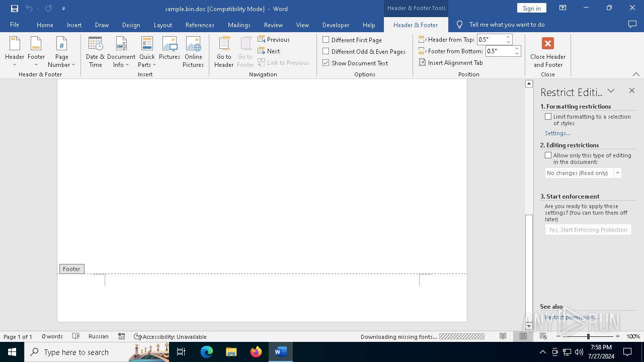The width and height of the screenshot is (644, 362).
Task: Insert Date & Time
Action: coord(95,52)
